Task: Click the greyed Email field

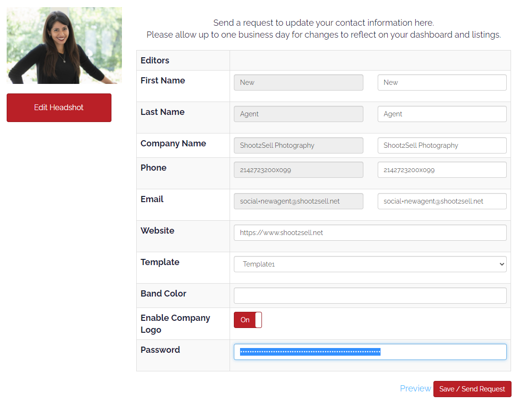Action: [298, 201]
